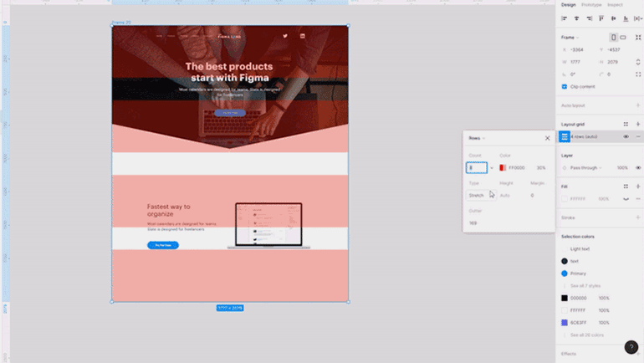The height and width of the screenshot is (363, 644).
Task: Click the height H field 2079
Action: 614,62
